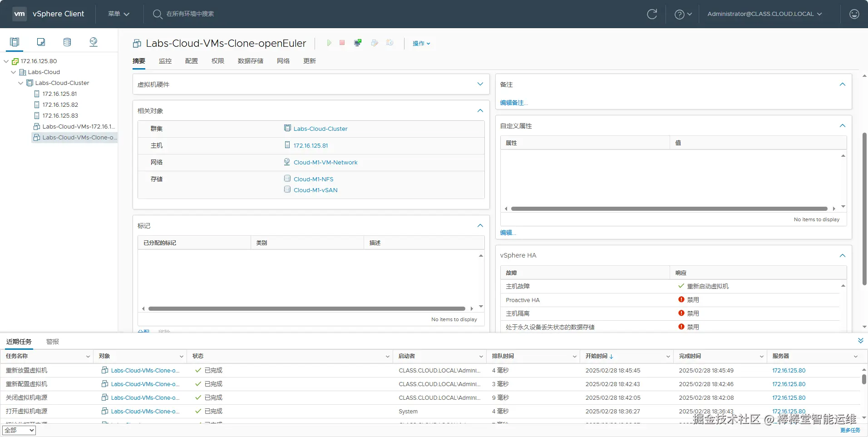
Task: Select host 172.16.125.83 in the tree
Action: (60, 116)
